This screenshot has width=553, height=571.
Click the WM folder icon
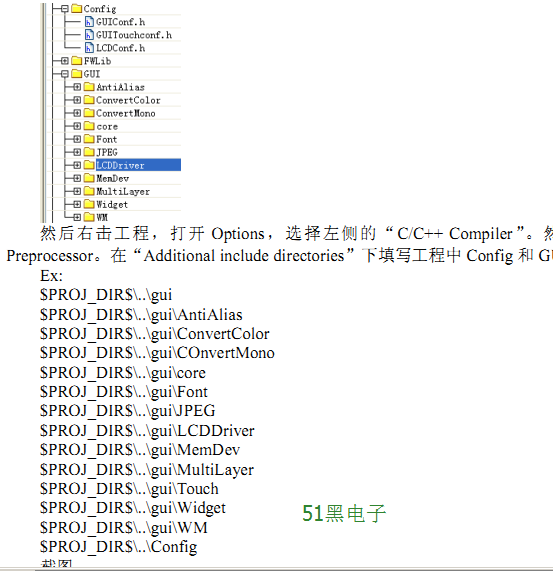pyautogui.click(x=89, y=217)
